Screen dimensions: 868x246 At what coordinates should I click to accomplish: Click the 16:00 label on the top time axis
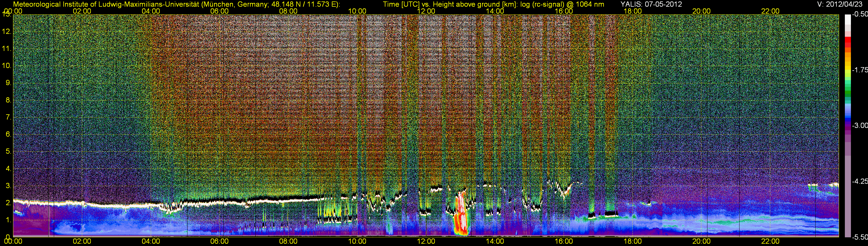point(564,11)
